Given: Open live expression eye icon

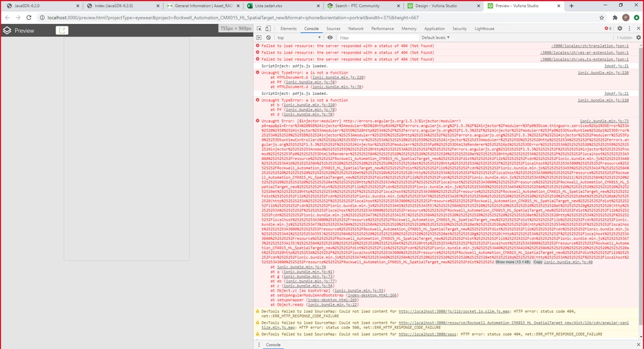Looking at the screenshot, I should (330, 37).
